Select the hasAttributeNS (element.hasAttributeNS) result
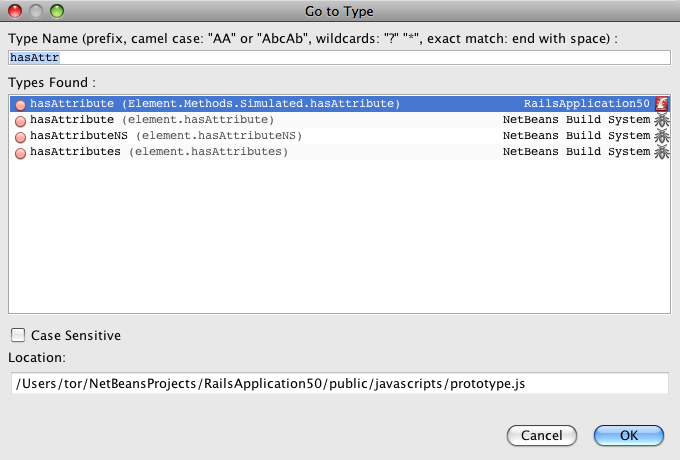Image resolution: width=680 pixels, height=460 pixels. [165, 136]
